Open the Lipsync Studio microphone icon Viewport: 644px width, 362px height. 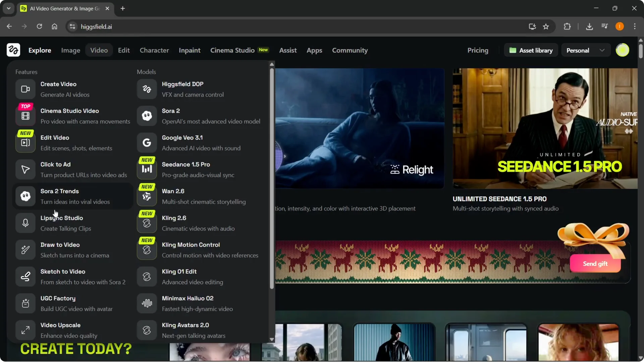(x=25, y=223)
